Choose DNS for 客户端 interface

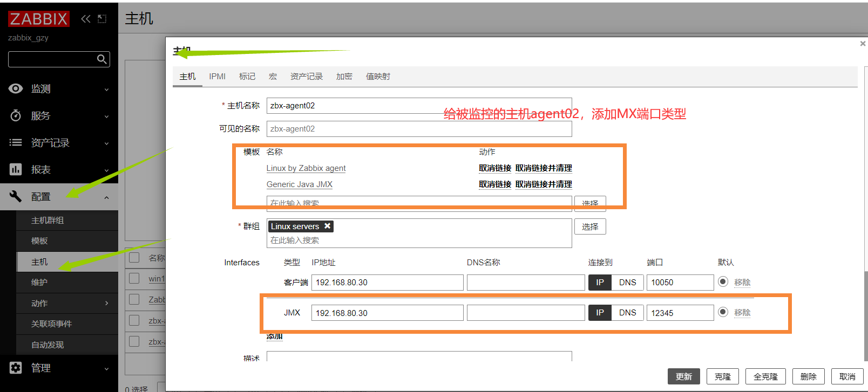coord(628,283)
